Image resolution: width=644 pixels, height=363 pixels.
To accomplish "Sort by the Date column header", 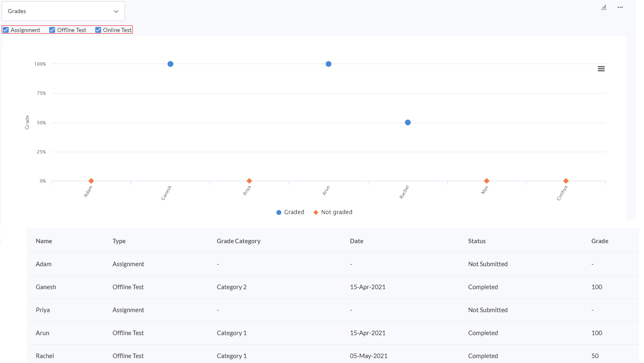I will (356, 241).
